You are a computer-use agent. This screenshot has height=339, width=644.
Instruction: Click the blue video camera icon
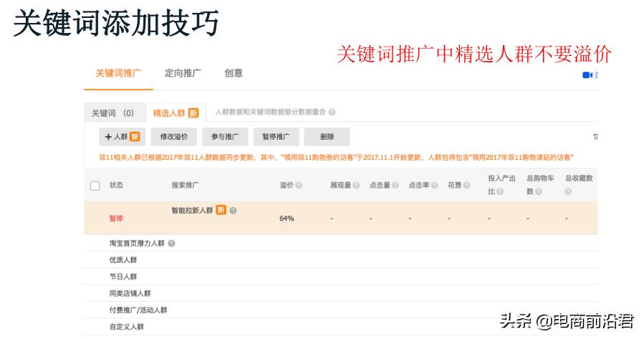587,75
